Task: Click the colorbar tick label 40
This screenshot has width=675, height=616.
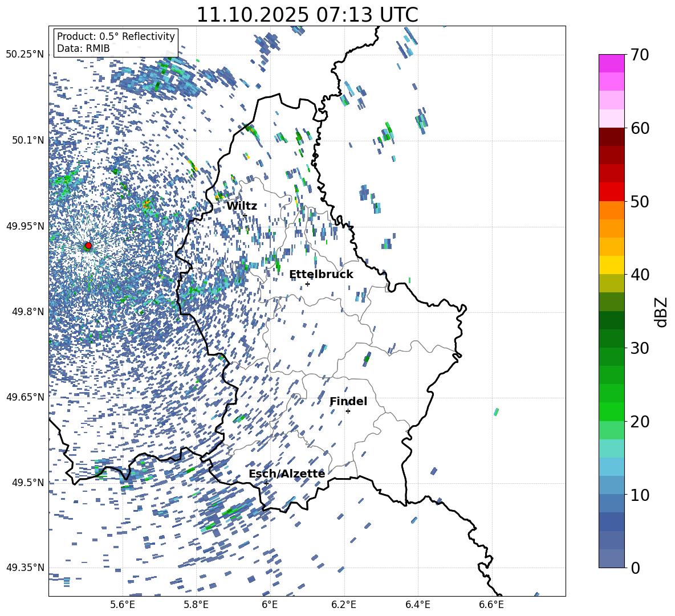Action: (x=640, y=275)
